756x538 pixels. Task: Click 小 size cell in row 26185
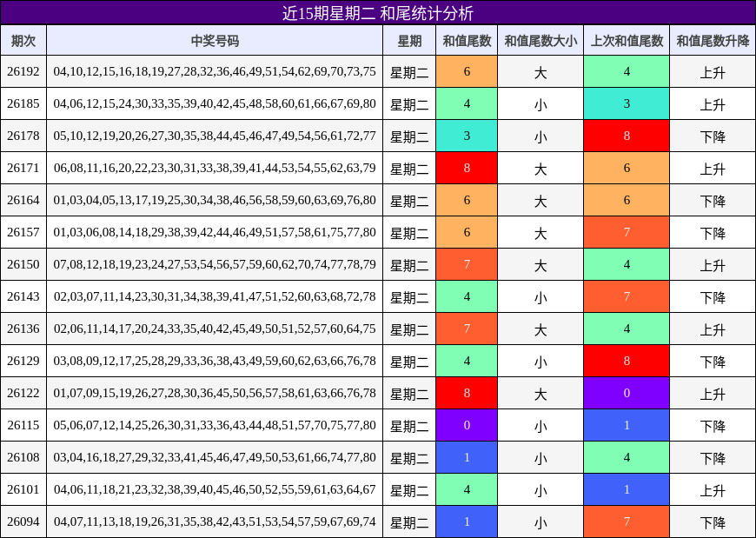(540, 103)
